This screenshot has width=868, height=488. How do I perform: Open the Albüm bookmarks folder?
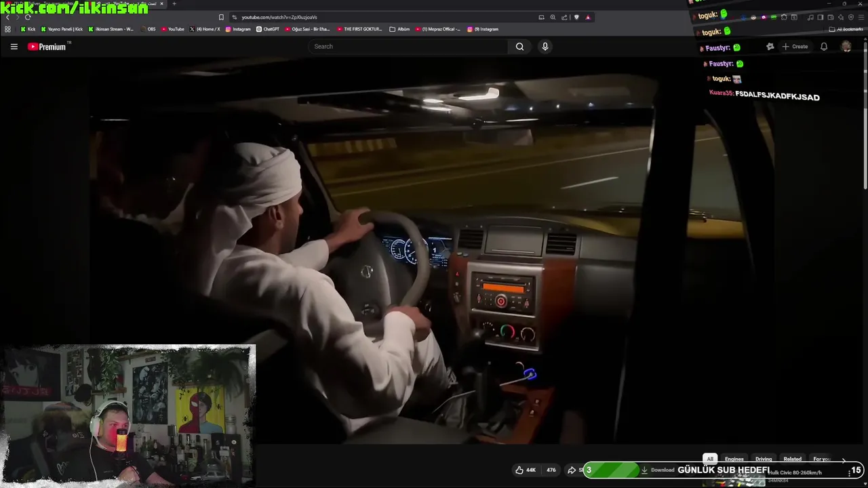[x=400, y=29]
